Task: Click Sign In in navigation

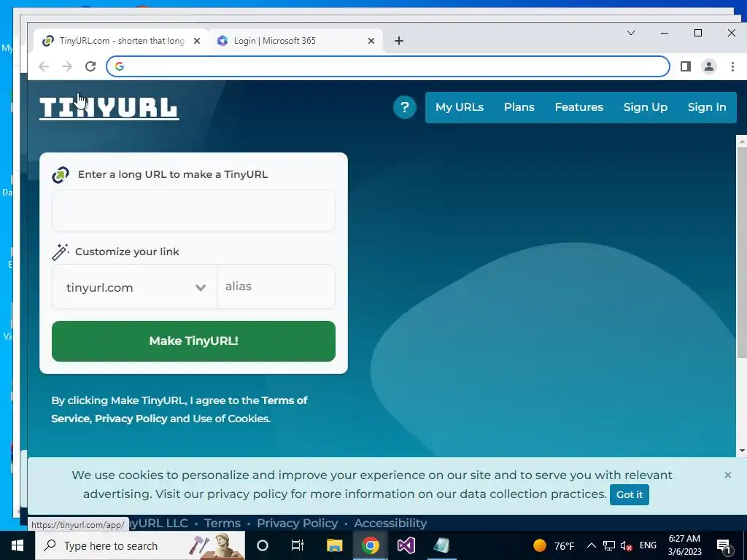Action: tap(706, 107)
